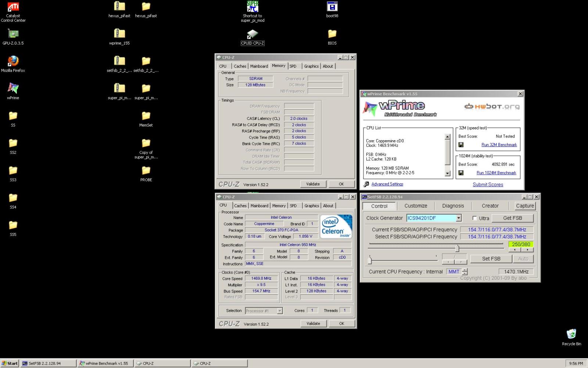588x368 pixels.
Task: Click the CAS# Latency 2.0 clocks value
Action: coord(299,118)
